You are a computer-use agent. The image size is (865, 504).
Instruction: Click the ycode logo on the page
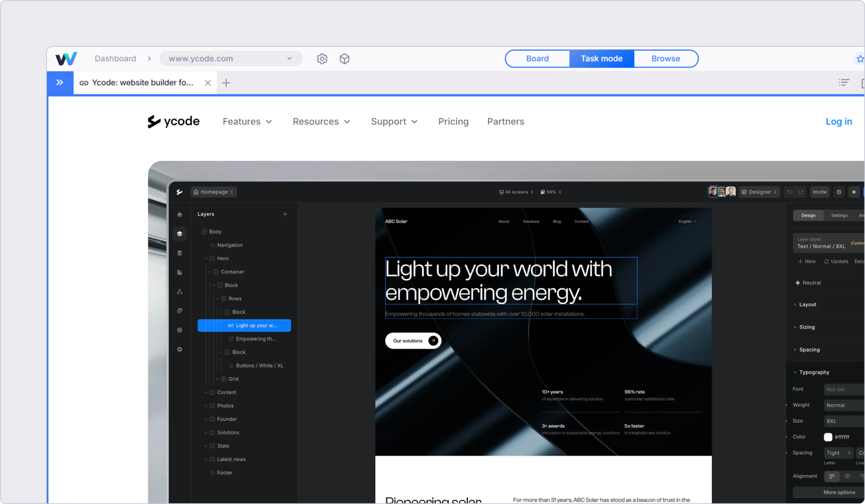click(x=174, y=121)
